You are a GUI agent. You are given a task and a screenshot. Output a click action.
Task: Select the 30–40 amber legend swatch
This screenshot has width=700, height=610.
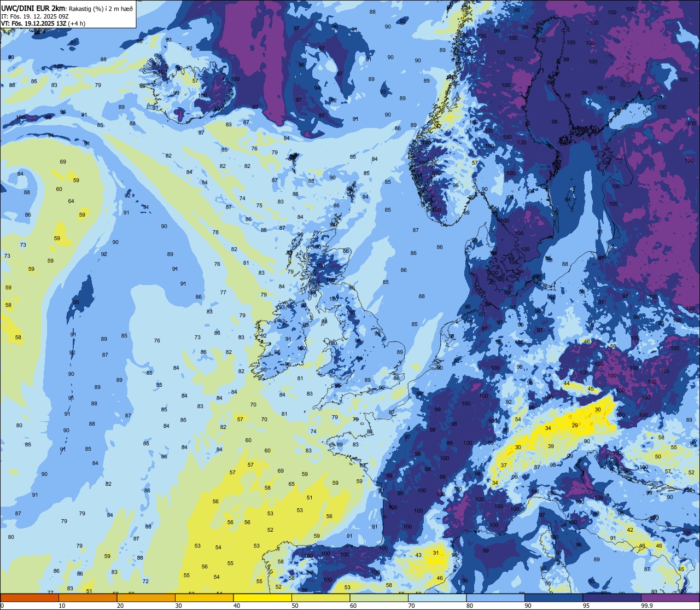205,597
